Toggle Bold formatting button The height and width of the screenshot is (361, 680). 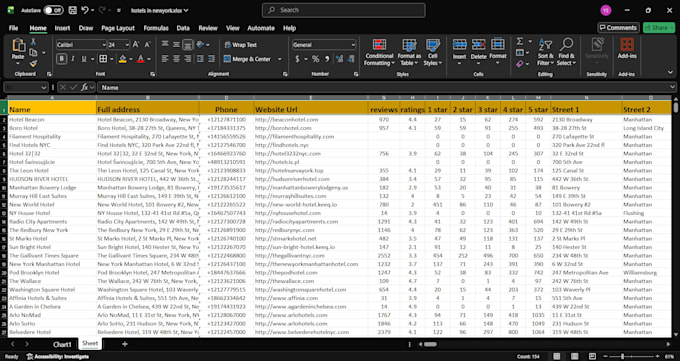tap(62, 59)
